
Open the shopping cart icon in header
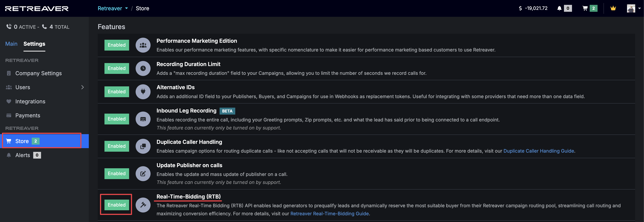(585, 9)
